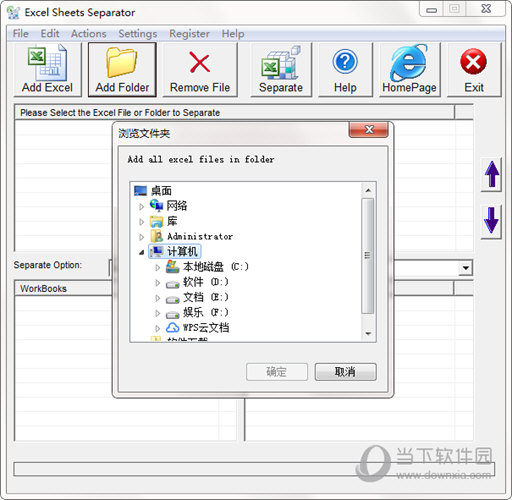
Task: Open the HomePage Internet Explorer icon
Action: click(x=409, y=63)
